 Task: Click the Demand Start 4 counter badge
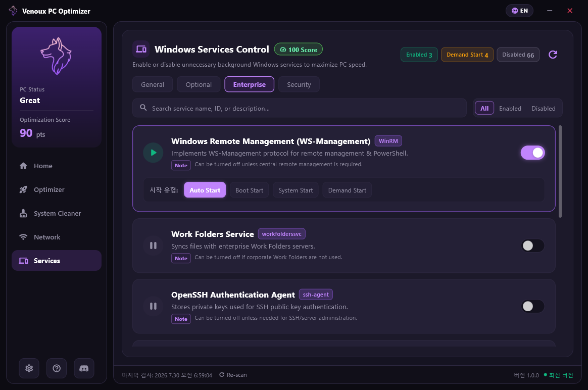pos(467,55)
